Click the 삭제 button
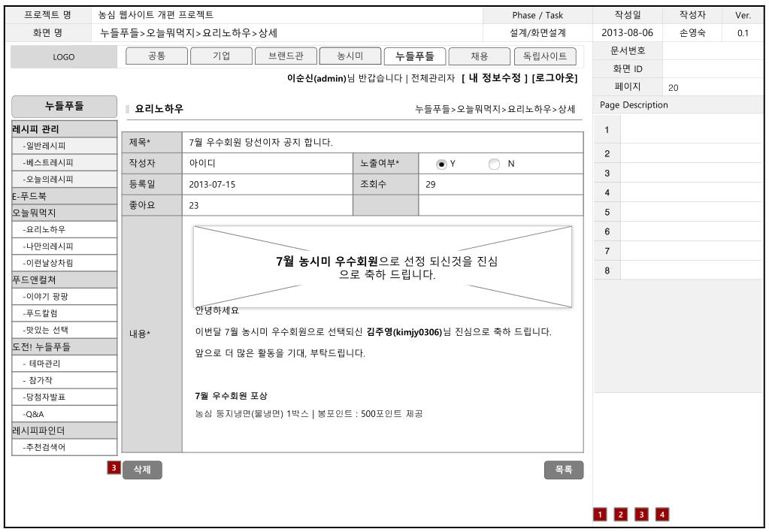 tap(142, 470)
